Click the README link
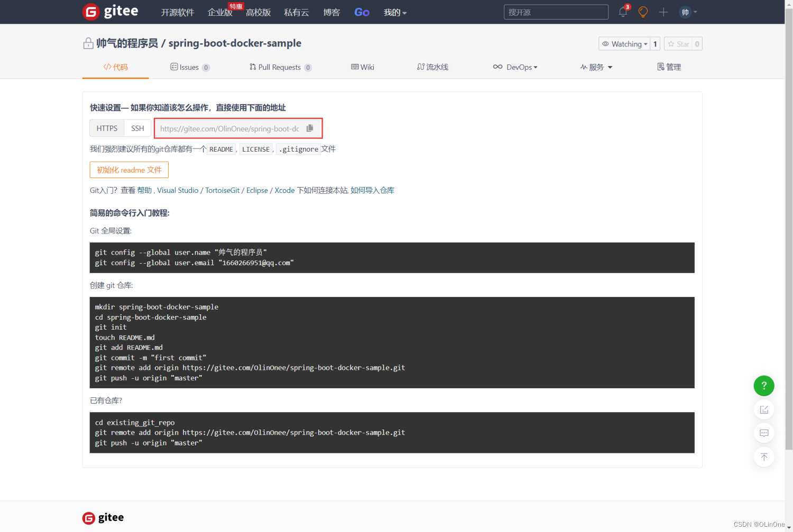 tap(221, 150)
